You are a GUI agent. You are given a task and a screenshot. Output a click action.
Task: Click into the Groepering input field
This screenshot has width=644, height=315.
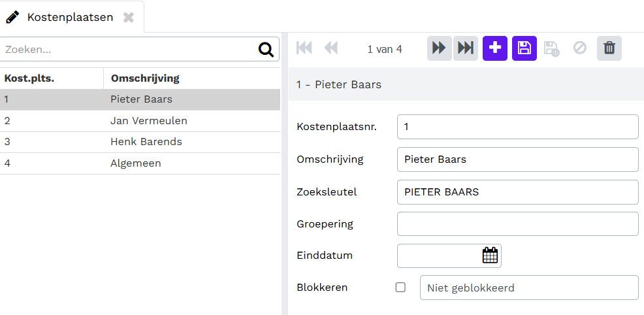pyautogui.click(x=518, y=224)
